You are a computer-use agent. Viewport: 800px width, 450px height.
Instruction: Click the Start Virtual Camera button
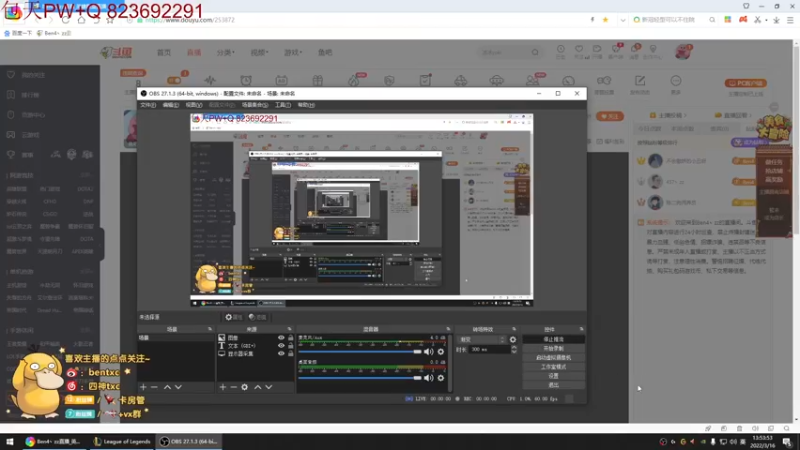pyautogui.click(x=554, y=358)
